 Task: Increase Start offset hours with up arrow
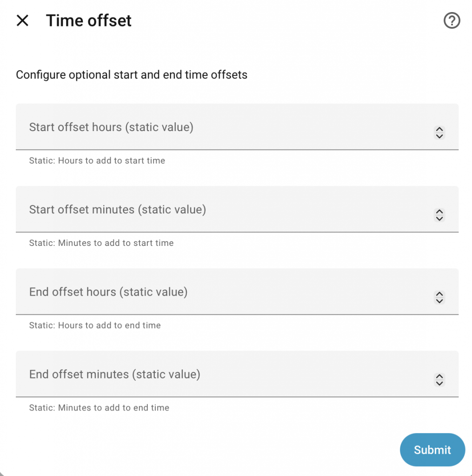[439, 130]
